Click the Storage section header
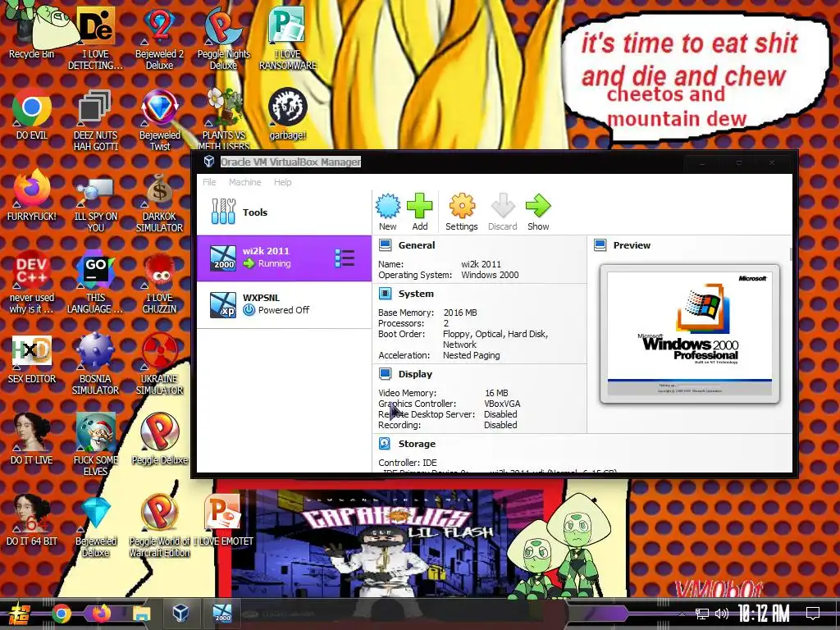840x630 pixels. (417, 444)
